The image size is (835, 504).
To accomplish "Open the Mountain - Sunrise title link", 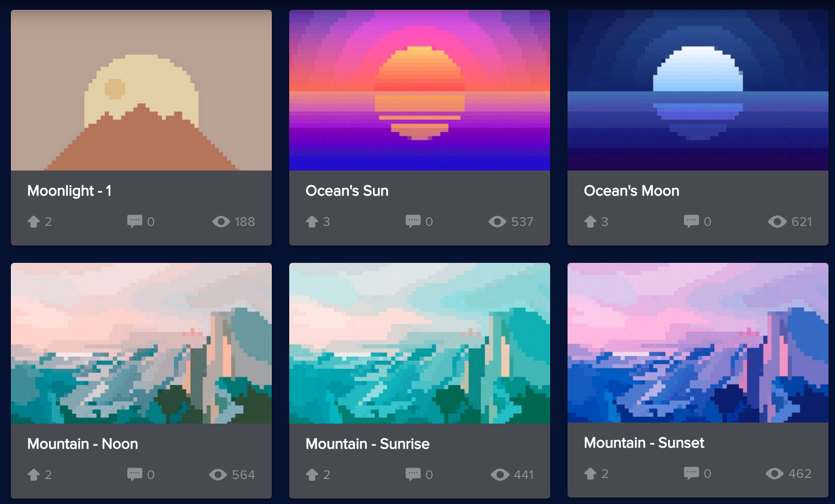I will (367, 444).
